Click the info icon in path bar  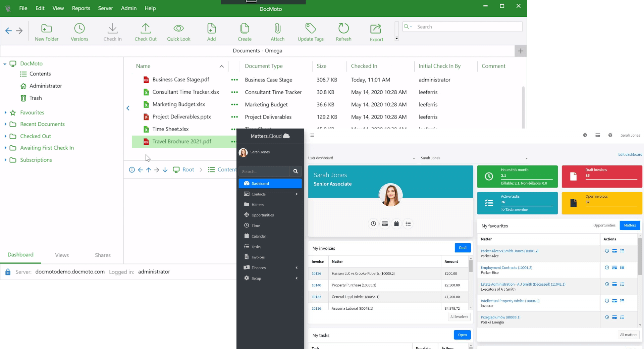tap(132, 170)
